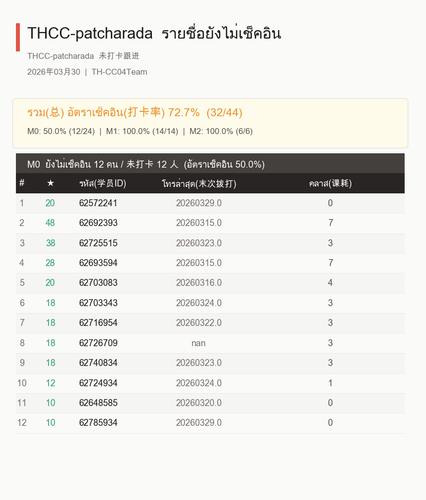Screen dimensions: 426x500
Task: Select the row with ID 62725515
Action: pyautogui.click(x=210, y=243)
